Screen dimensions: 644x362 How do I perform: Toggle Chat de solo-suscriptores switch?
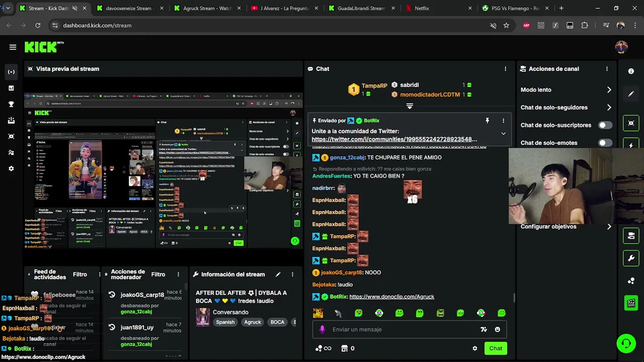[x=605, y=125]
